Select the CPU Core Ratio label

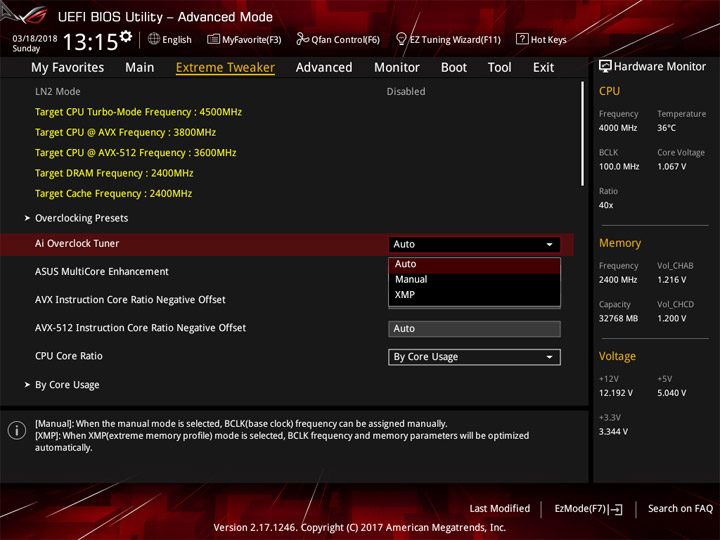[68, 356]
